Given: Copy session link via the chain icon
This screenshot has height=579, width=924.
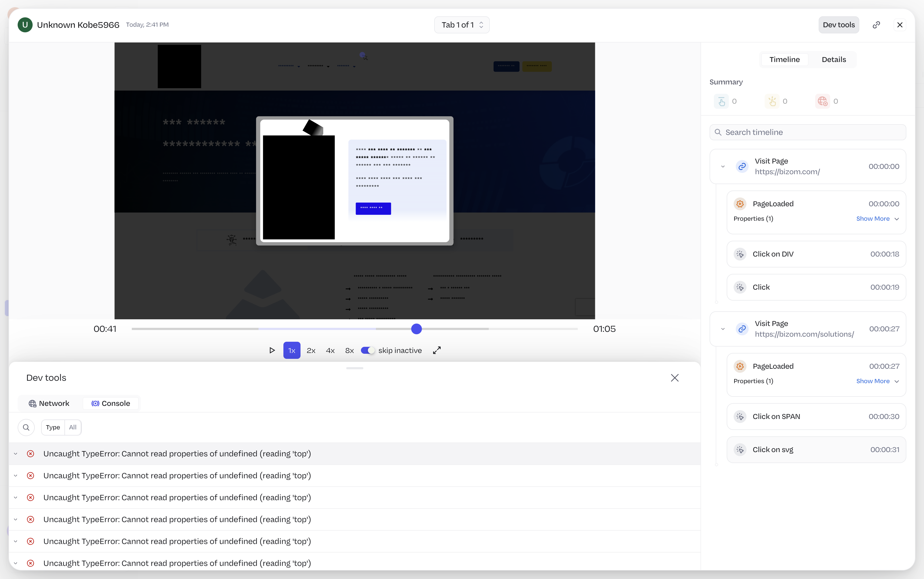Looking at the screenshot, I should (876, 25).
